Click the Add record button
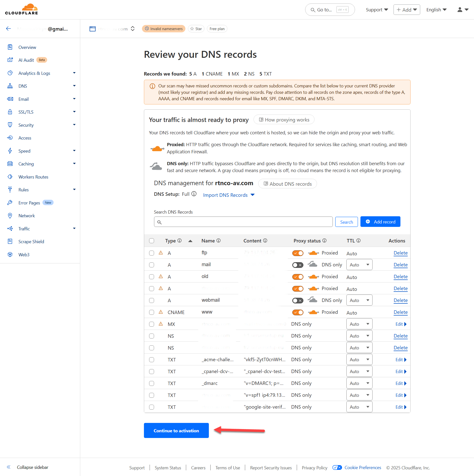The width and height of the screenshot is (474, 476). click(x=380, y=222)
